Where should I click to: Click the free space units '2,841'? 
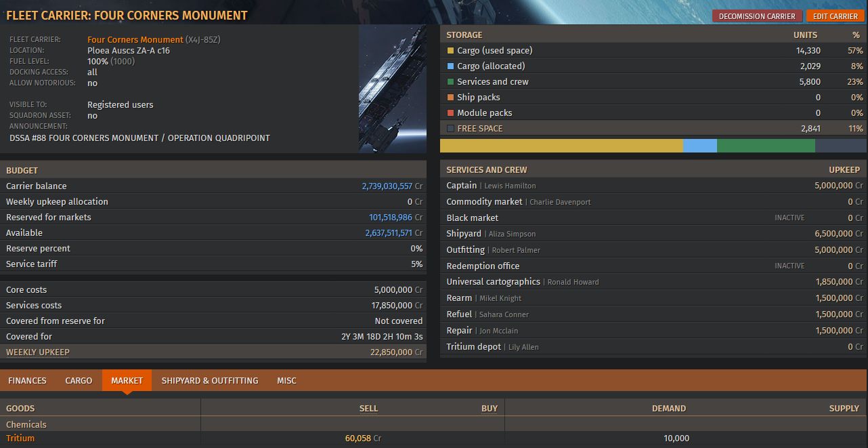tap(810, 129)
